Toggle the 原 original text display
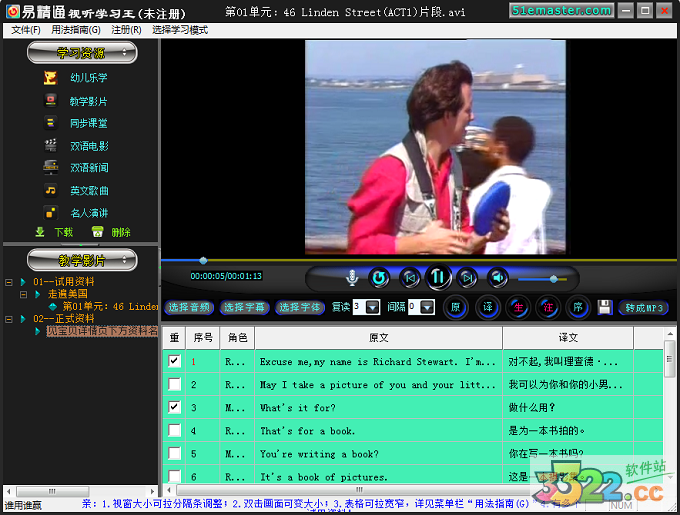This screenshot has width=680, height=515. (x=455, y=307)
